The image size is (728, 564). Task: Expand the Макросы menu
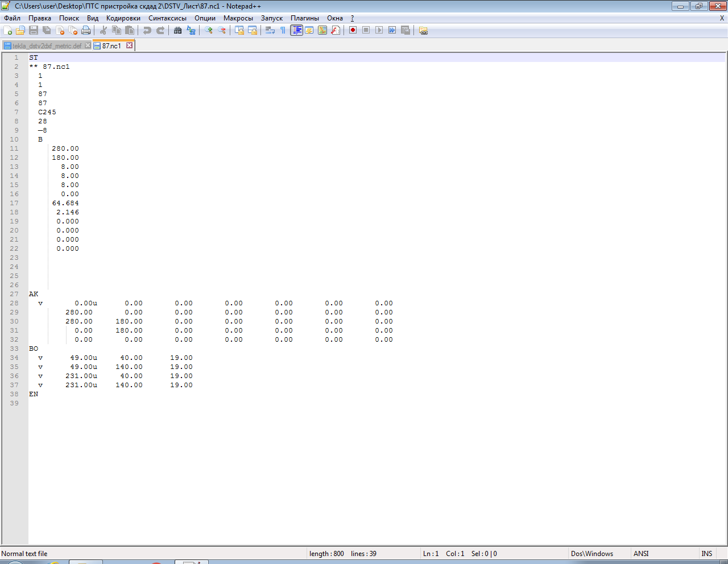[x=238, y=18]
